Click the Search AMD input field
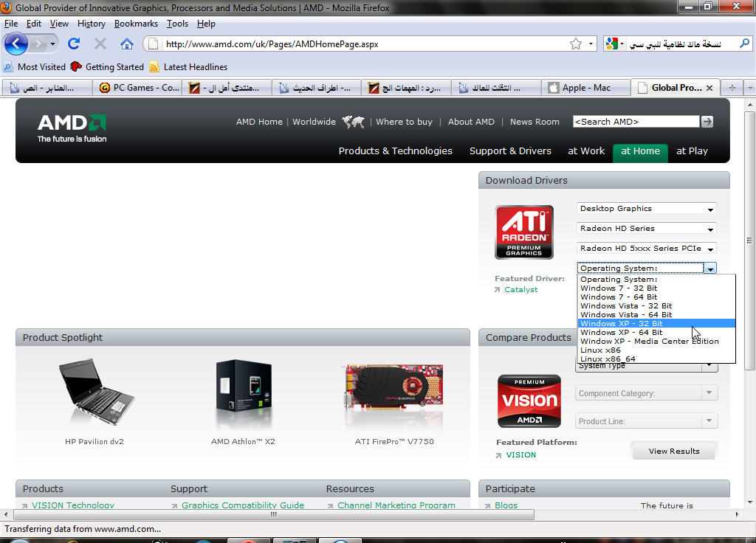This screenshot has width=756, height=543. 636,122
